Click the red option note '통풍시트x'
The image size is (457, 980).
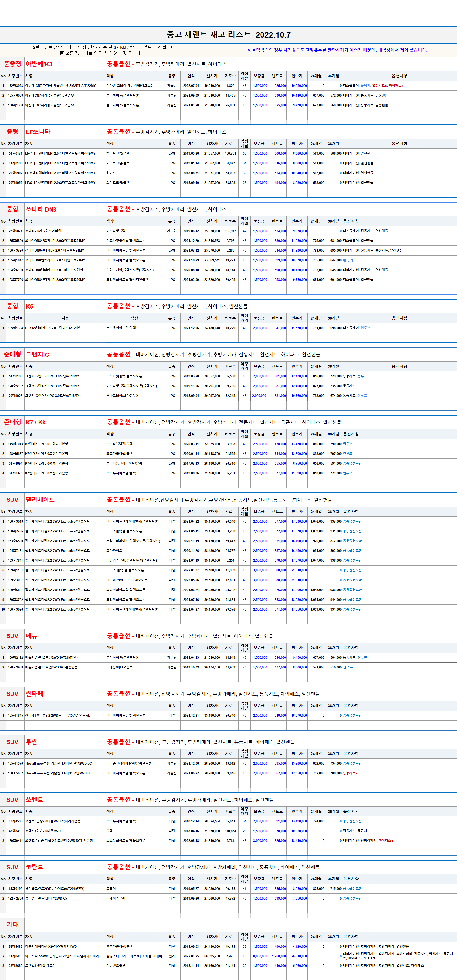click(350, 773)
